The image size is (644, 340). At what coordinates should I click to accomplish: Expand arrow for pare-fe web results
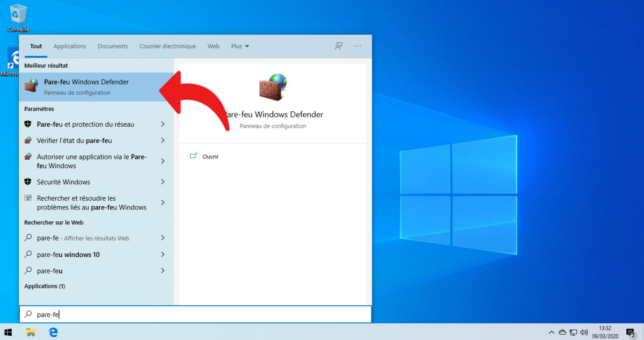(163, 238)
